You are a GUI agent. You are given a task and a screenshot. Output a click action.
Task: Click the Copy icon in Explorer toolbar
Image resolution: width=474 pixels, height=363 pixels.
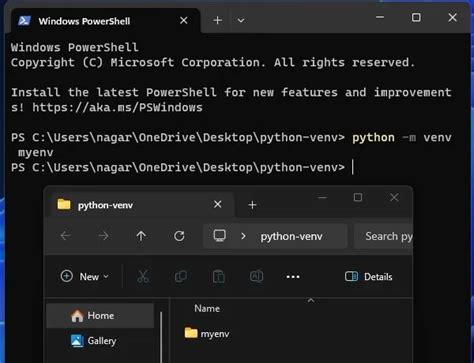point(181,276)
